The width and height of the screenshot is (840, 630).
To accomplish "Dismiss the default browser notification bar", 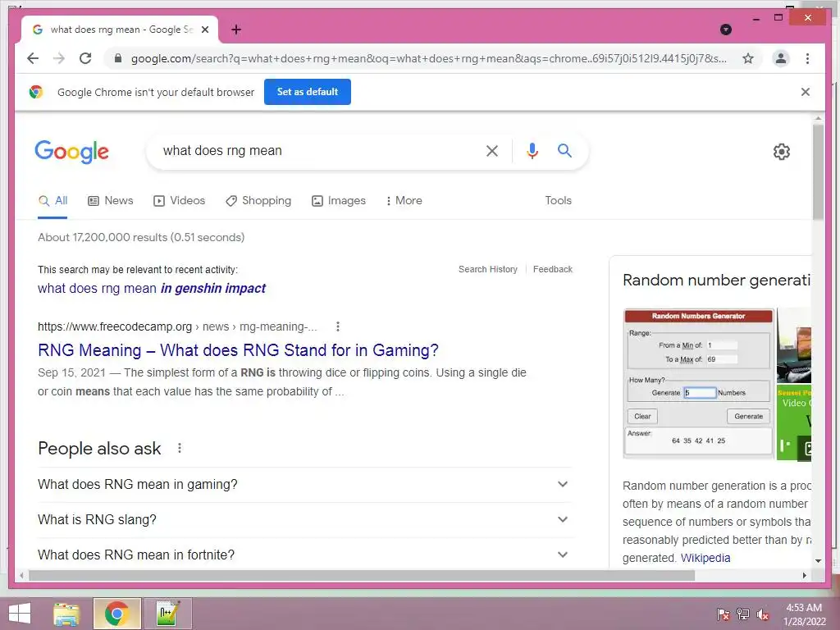I will [x=805, y=92].
